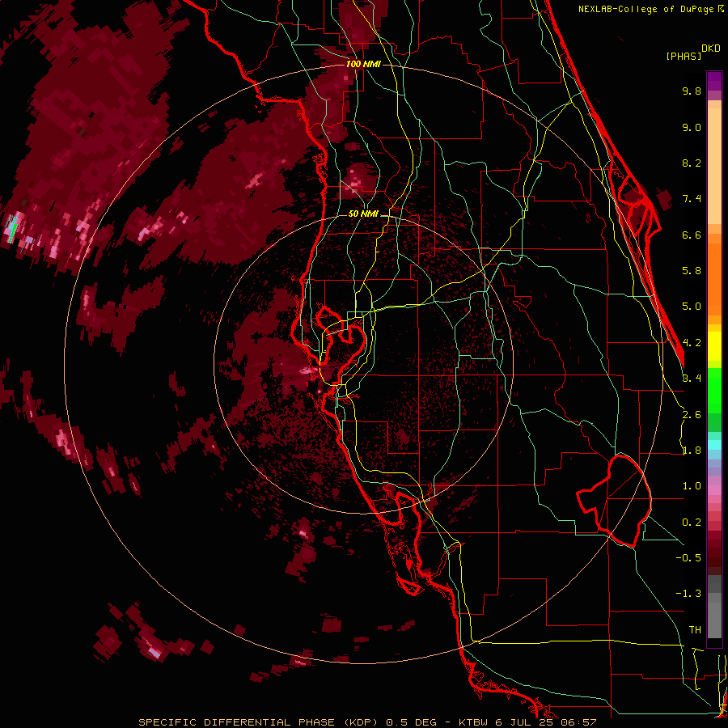Click the 50 NMI range ring label
Screen dimensions: 728x728
tap(363, 214)
